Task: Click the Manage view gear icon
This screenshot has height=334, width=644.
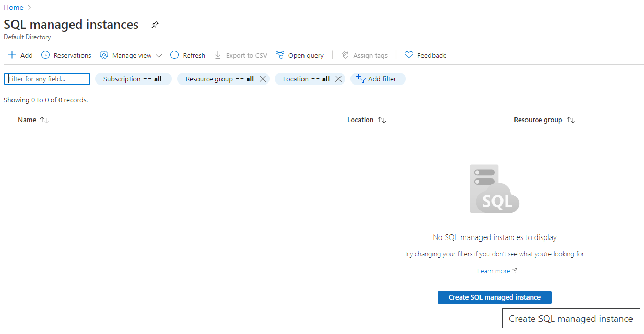Action: pyautogui.click(x=104, y=55)
